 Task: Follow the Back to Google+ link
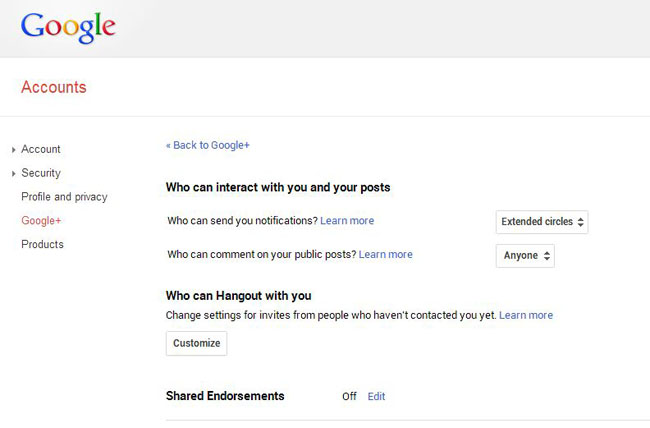(x=208, y=145)
